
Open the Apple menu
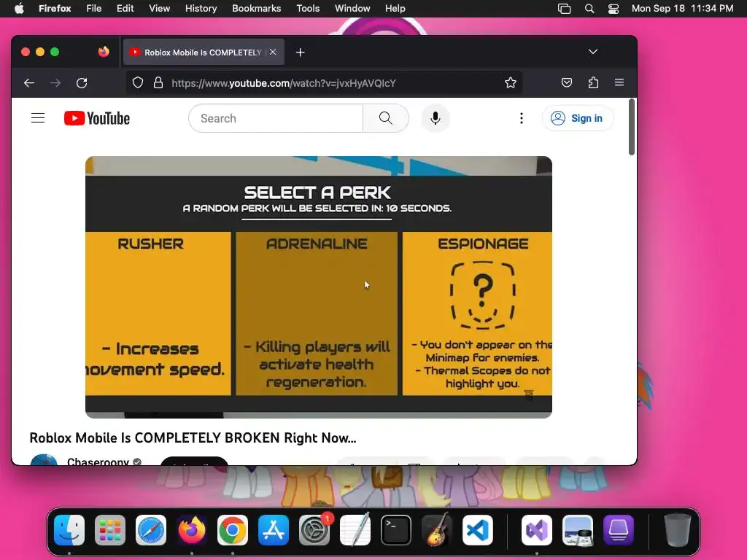click(19, 9)
